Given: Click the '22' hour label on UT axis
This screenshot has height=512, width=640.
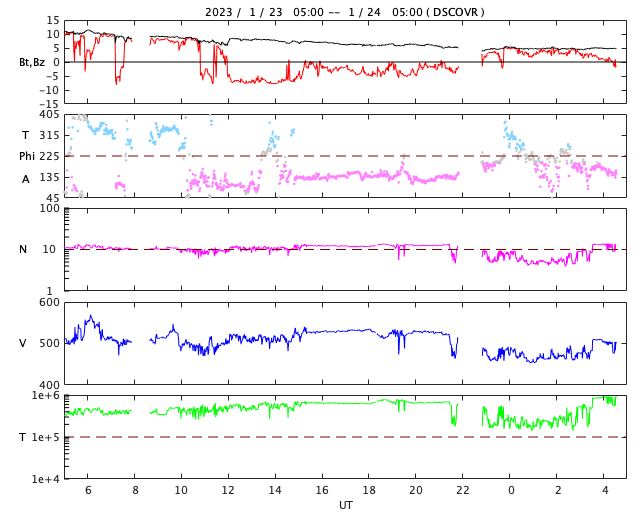Looking at the screenshot, I should (463, 490).
